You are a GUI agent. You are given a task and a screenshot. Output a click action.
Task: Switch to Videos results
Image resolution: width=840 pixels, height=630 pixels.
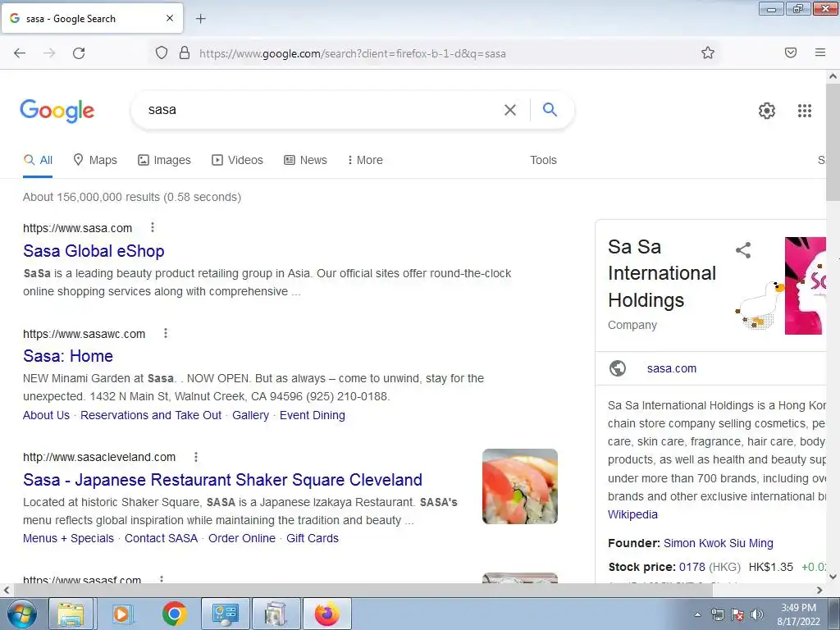[x=237, y=160]
